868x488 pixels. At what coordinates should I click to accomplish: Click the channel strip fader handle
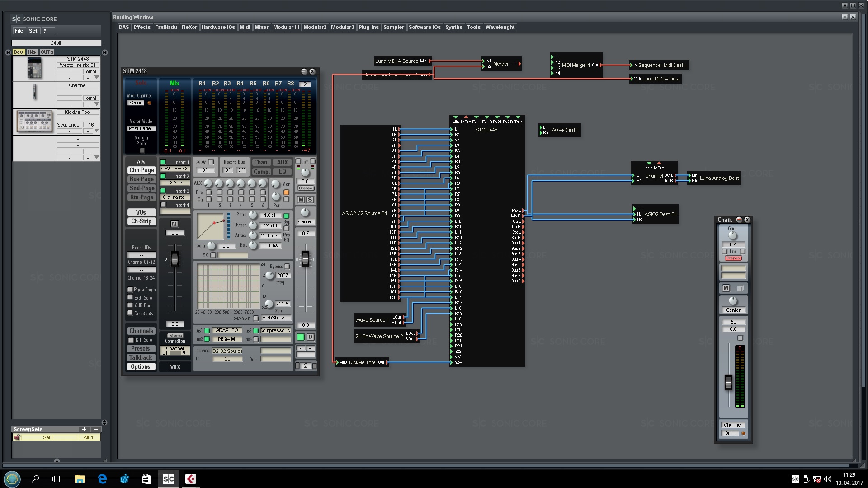[306, 259]
